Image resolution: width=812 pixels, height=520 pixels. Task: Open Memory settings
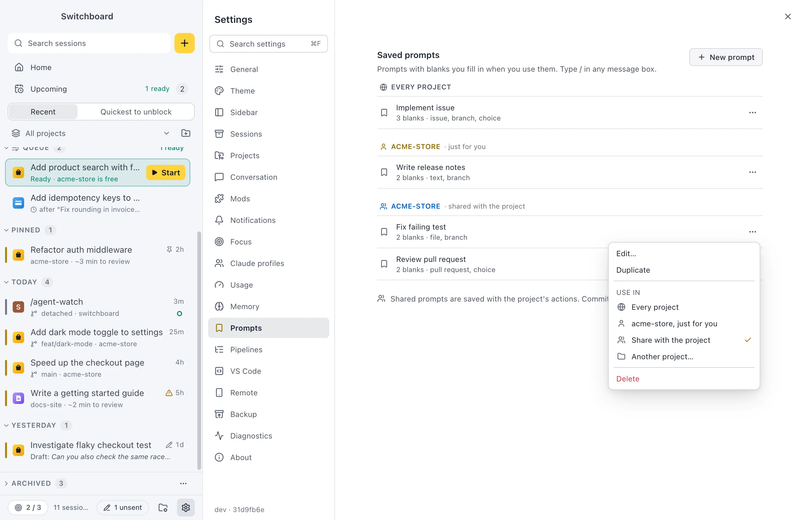tap(269, 306)
